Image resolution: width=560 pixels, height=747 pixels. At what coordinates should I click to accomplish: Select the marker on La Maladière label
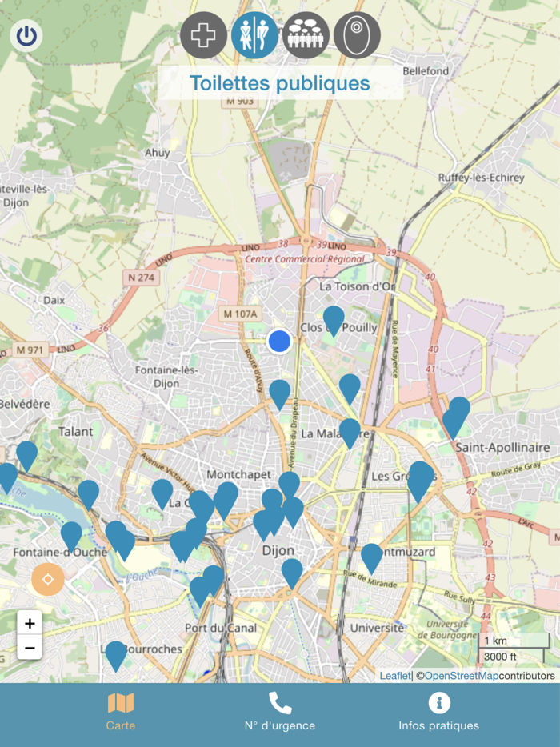[x=350, y=433]
